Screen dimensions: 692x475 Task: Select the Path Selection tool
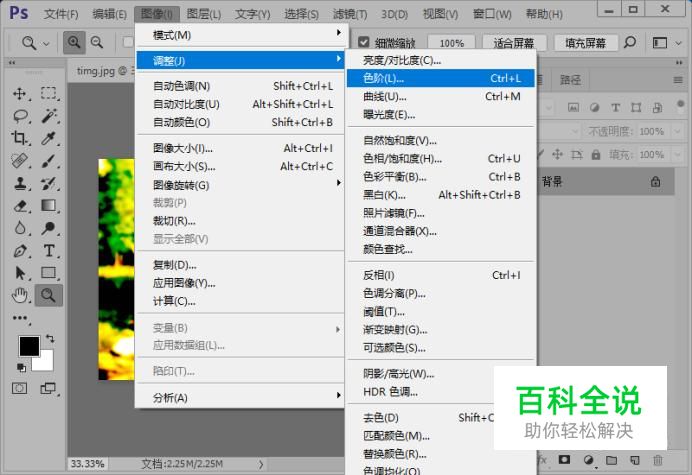tap(19, 273)
